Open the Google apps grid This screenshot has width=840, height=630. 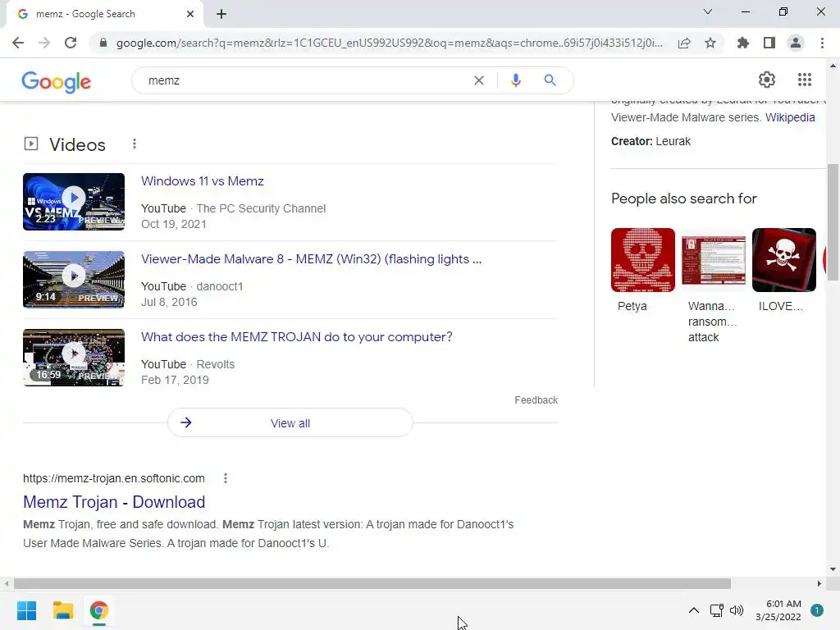tap(805, 80)
